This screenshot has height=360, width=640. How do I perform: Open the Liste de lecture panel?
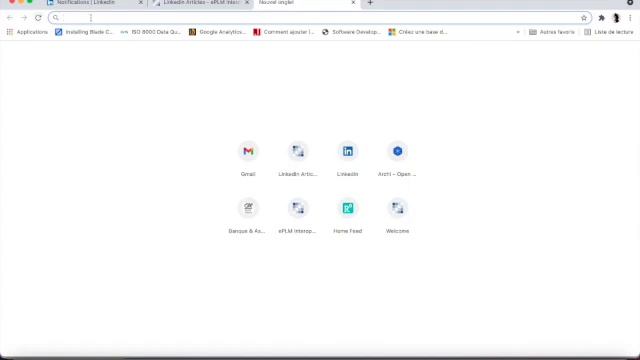609,32
